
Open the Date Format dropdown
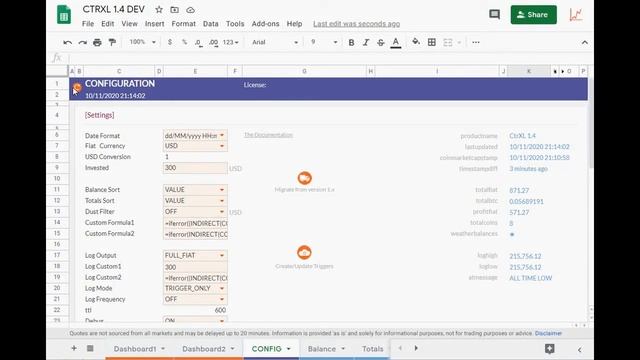point(222,135)
